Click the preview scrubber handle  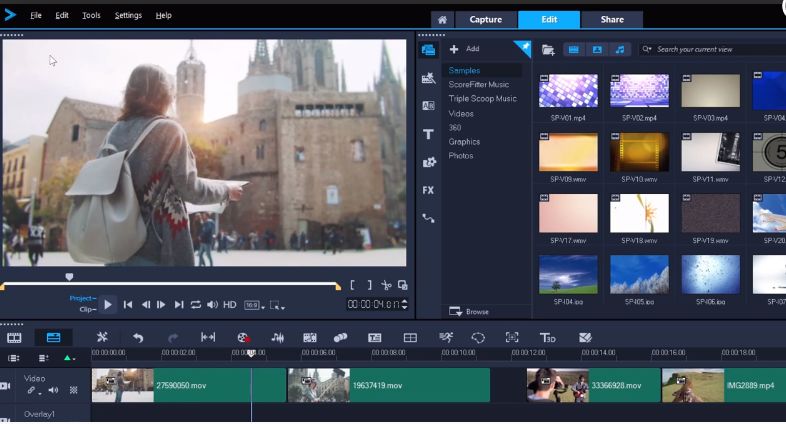coord(69,276)
